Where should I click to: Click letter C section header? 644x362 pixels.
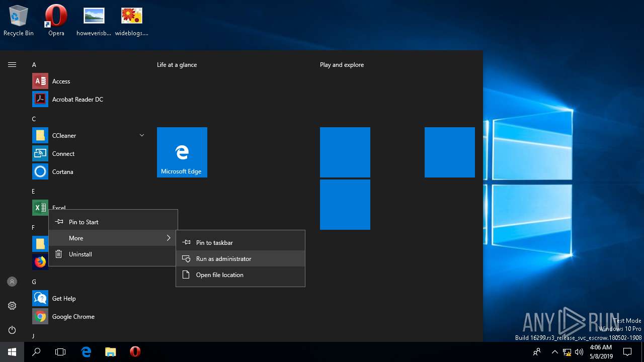(34, 119)
